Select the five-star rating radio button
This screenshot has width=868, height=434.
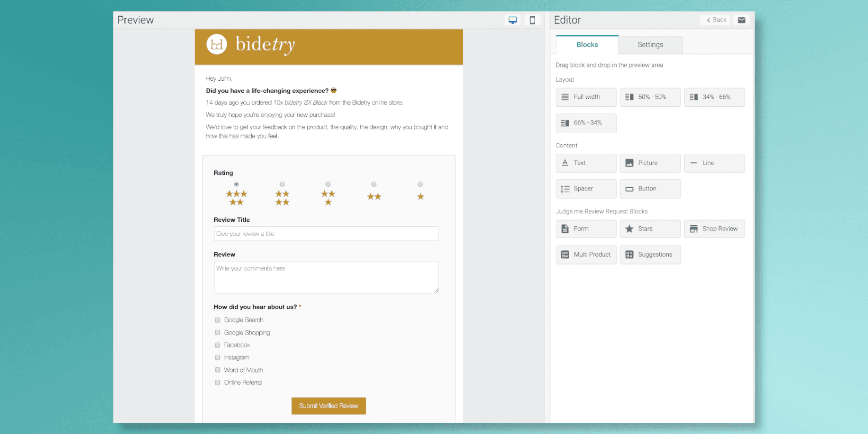236,184
